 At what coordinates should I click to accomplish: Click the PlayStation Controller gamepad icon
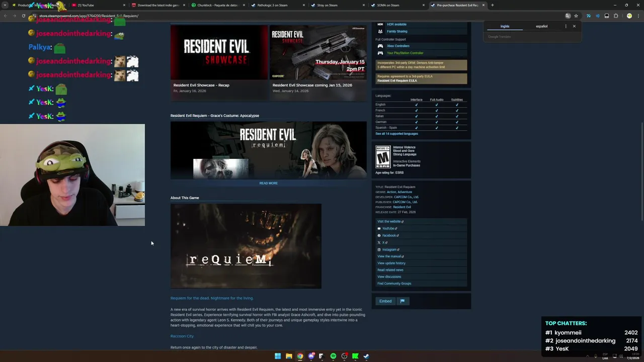[380, 53]
